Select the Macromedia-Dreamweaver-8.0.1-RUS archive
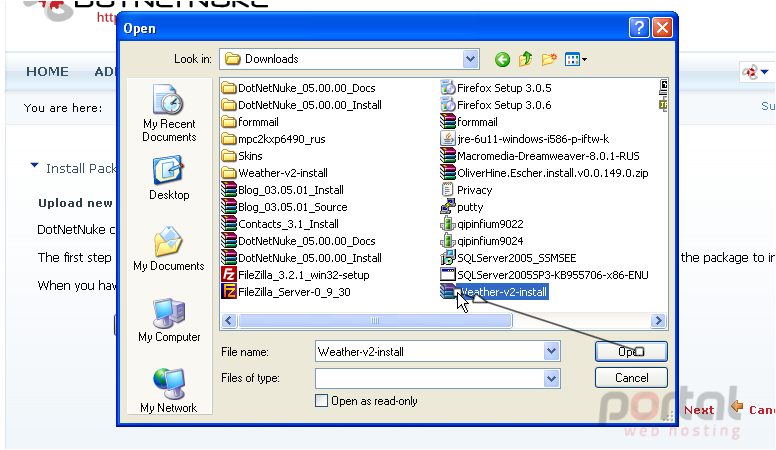The height and width of the screenshot is (450, 776). click(540, 156)
